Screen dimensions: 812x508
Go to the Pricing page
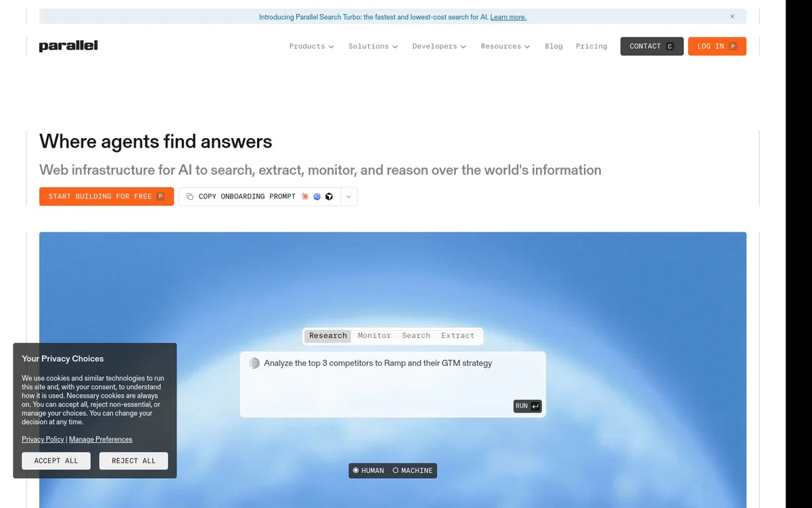pyautogui.click(x=591, y=46)
